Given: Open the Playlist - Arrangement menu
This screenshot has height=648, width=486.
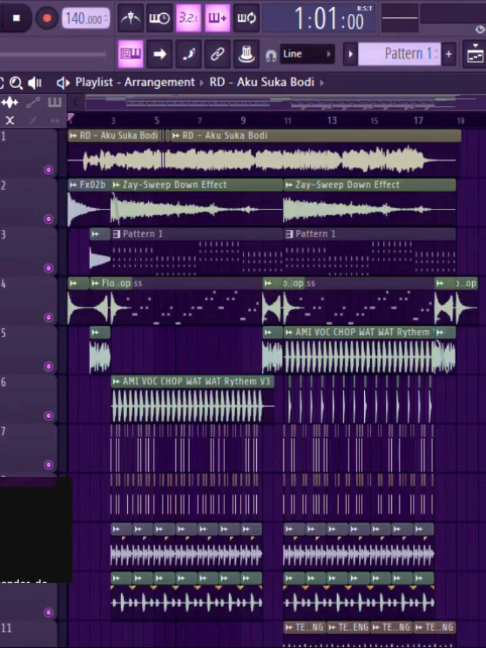Looking at the screenshot, I should pyautogui.click(x=135, y=82).
